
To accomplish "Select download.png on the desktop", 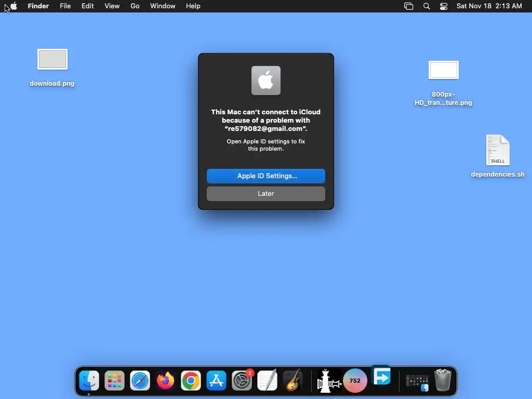I will point(52,60).
